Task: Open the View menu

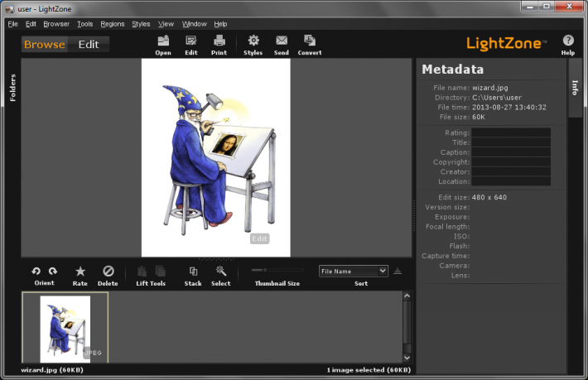Action: coord(166,24)
